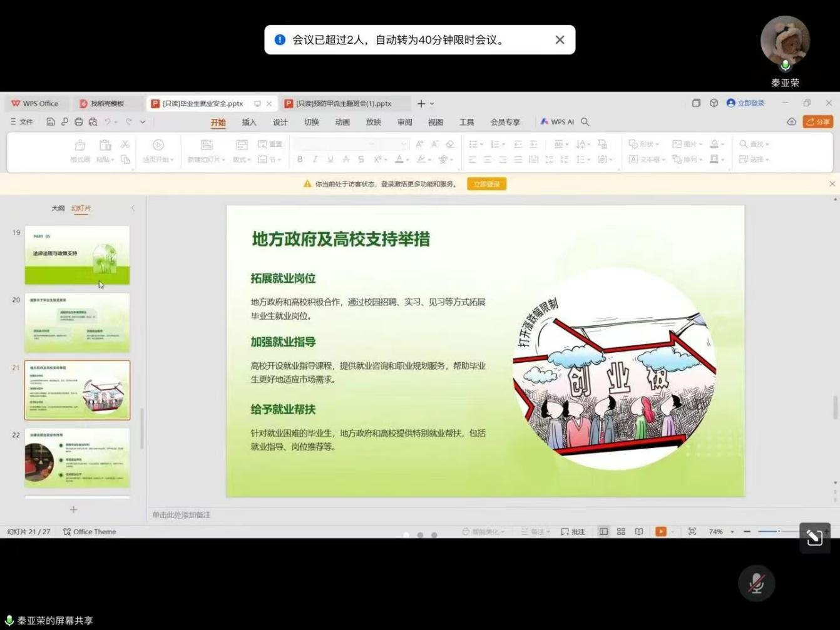Click the fit-to-window zoom icon

point(692,531)
